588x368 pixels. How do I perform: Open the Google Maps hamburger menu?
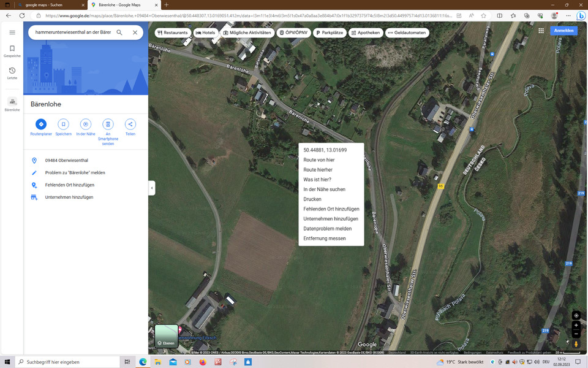click(12, 33)
